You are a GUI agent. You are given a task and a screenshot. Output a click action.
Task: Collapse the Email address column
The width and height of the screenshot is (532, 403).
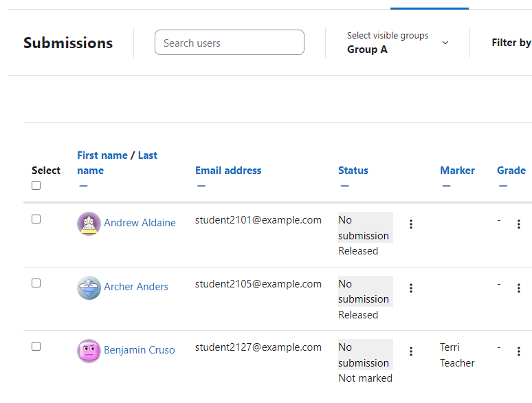[x=201, y=186]
